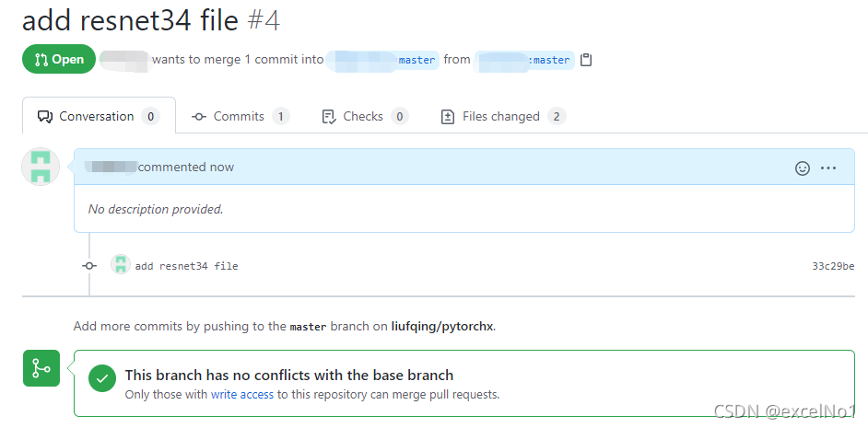
Task: Open the Checks tab
Action: [x=363, y=117]
